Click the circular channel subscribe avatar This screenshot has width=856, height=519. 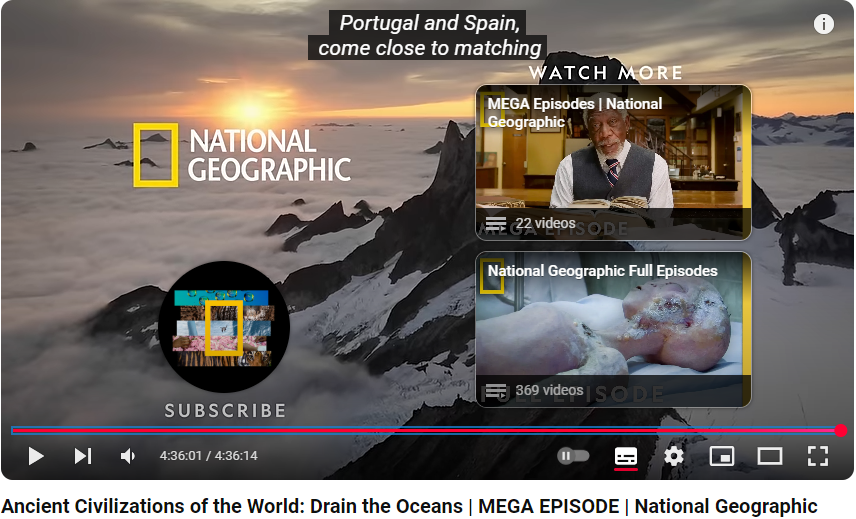tap(224, 326)
